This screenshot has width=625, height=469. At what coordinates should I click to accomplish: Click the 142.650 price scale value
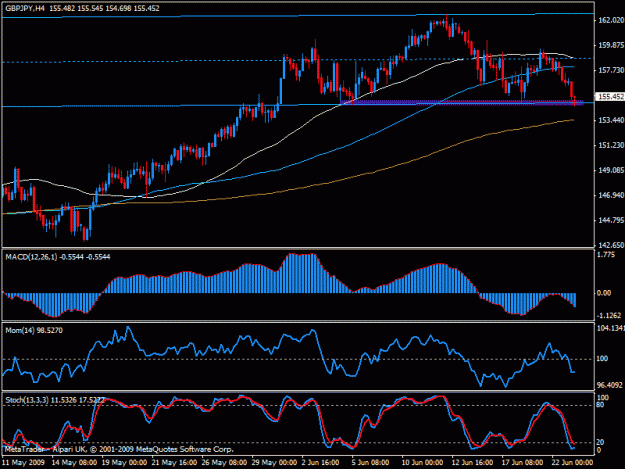pos(610,245)
